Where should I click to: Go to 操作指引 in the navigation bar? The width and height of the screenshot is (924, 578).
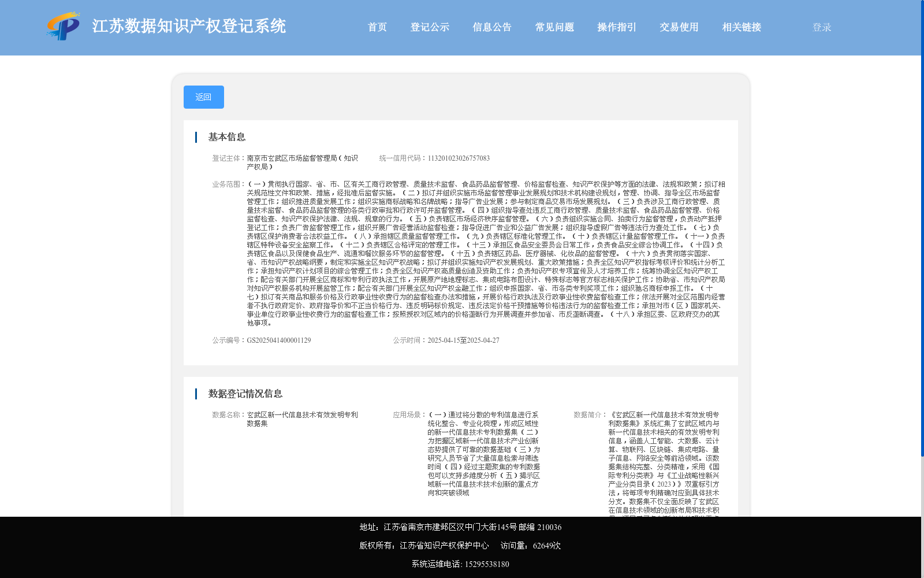click(x=617, y=27)
